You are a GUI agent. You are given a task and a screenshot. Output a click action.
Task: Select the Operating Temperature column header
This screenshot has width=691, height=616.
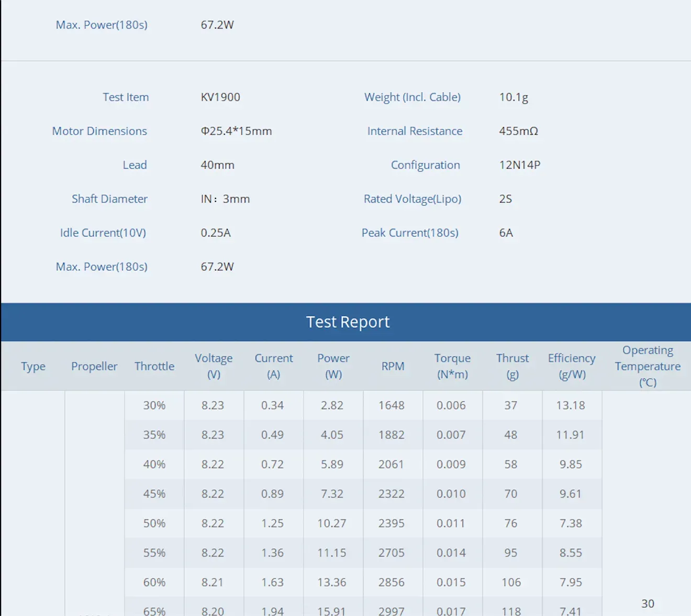648,366
